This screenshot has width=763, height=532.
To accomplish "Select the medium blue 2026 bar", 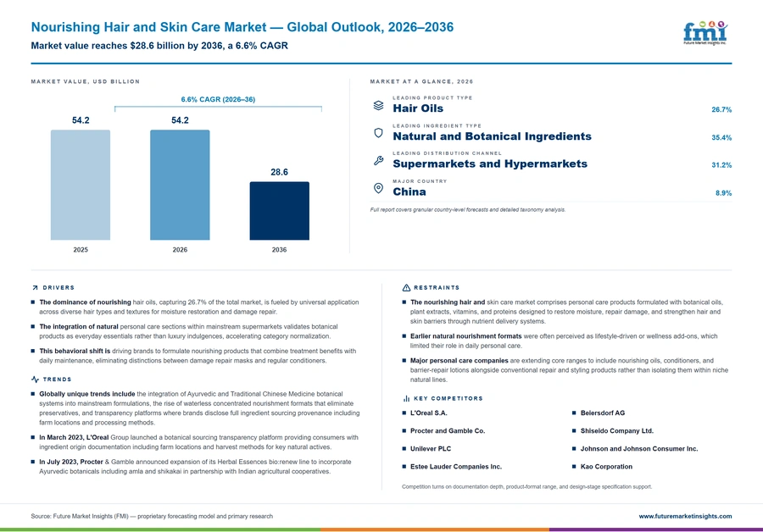I will click(x=180, y=185).
